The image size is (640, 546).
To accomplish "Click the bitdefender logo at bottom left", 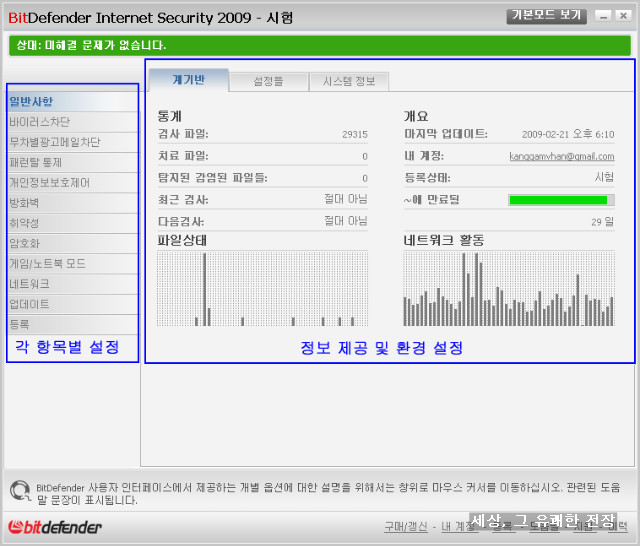I will click(x=55, y=527).
